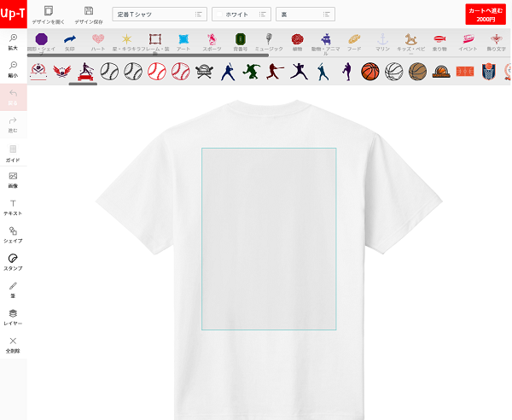Add the purple pitcher silhouette stamp

click(x=347, y=72)
